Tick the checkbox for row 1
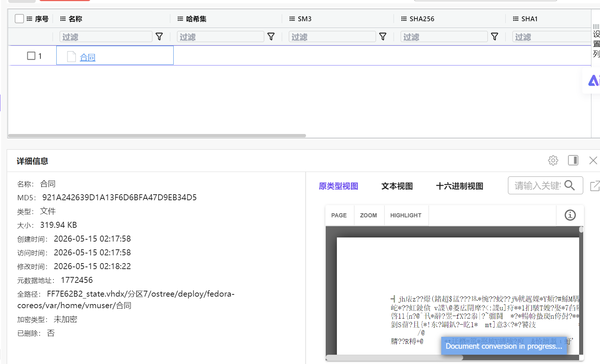This screenshot has height=364, width=600. point(31,56)
